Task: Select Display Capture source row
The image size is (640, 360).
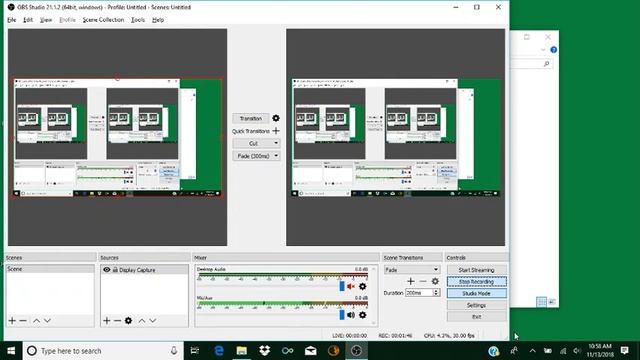Action: [x=144, y=270]
